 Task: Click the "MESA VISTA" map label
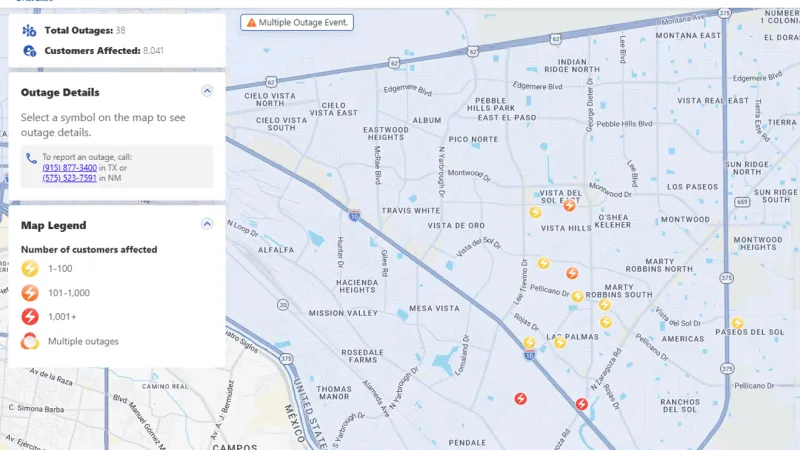pos(434,308)
